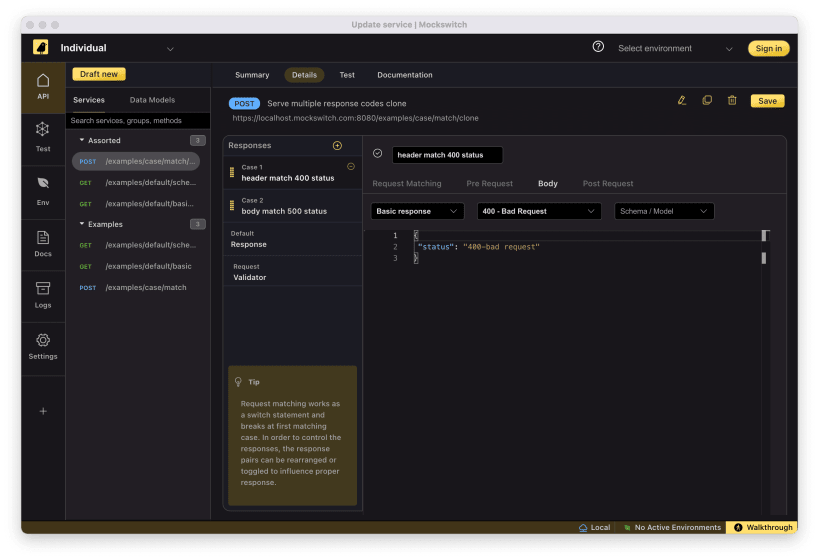Image resolution: width=819 pixels, height=560 pixels.
Task: Click the Sign in button
Action: [x=769, y=48]
